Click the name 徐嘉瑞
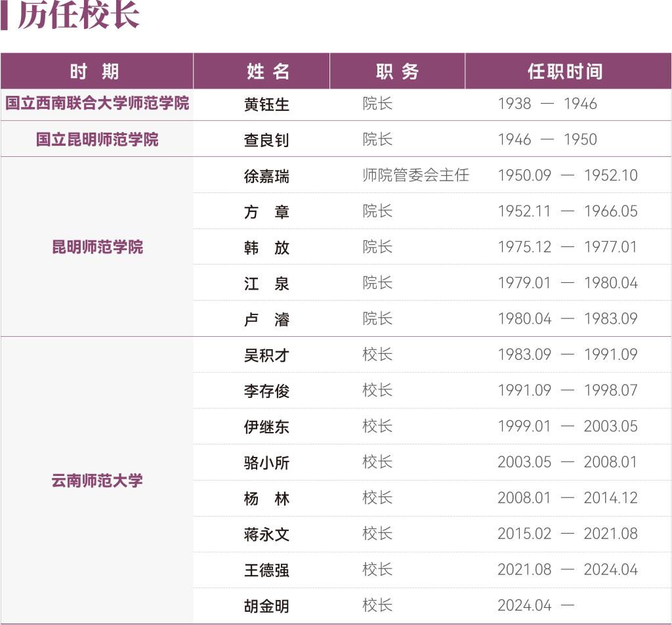The width and height of the screenshot is (672, 625). click(266, 176)
